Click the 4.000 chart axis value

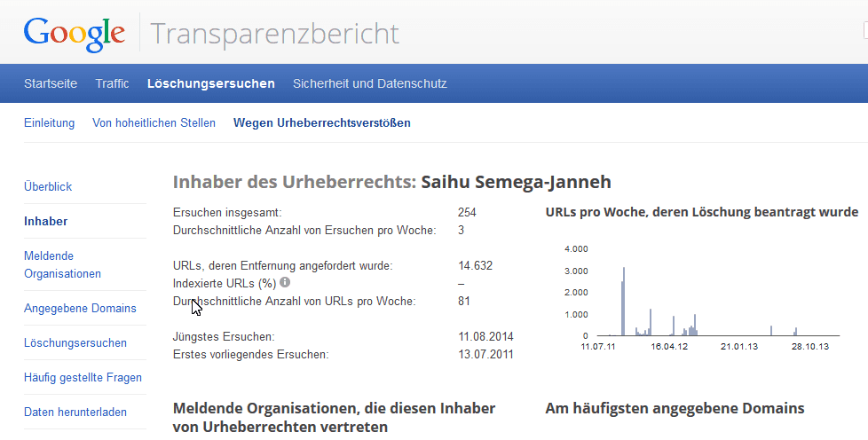point(576,249)
